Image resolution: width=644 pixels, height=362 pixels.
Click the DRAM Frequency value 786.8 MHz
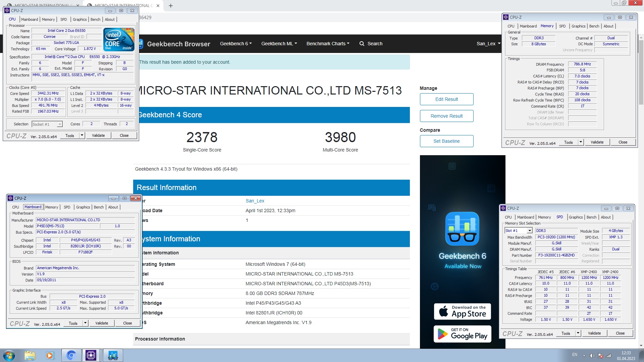[x=582, y=64]
